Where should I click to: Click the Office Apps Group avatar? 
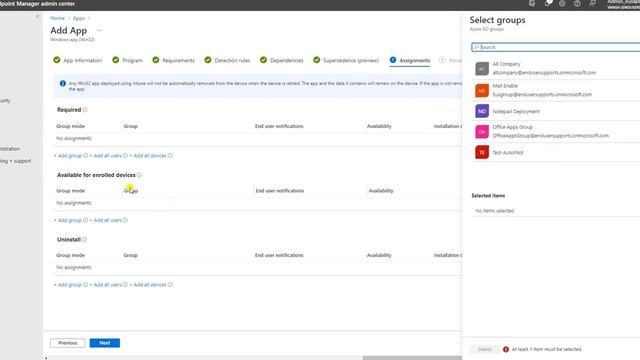coord(482,131)
